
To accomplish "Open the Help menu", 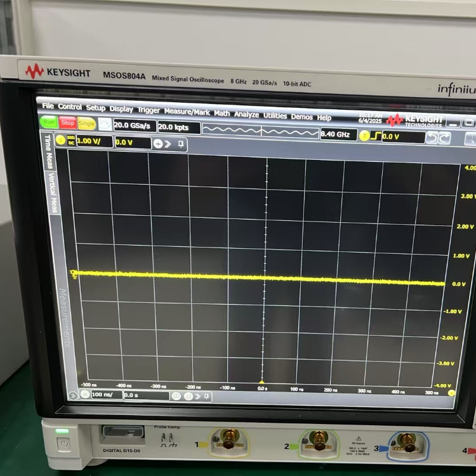I will tap(324, 118).
